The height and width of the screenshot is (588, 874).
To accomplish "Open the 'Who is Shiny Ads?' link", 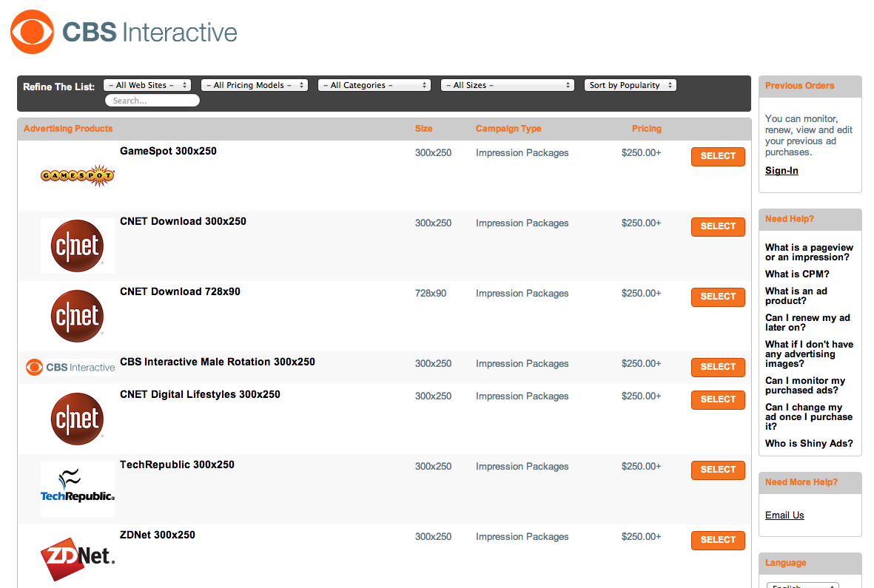I will [809, 443].
